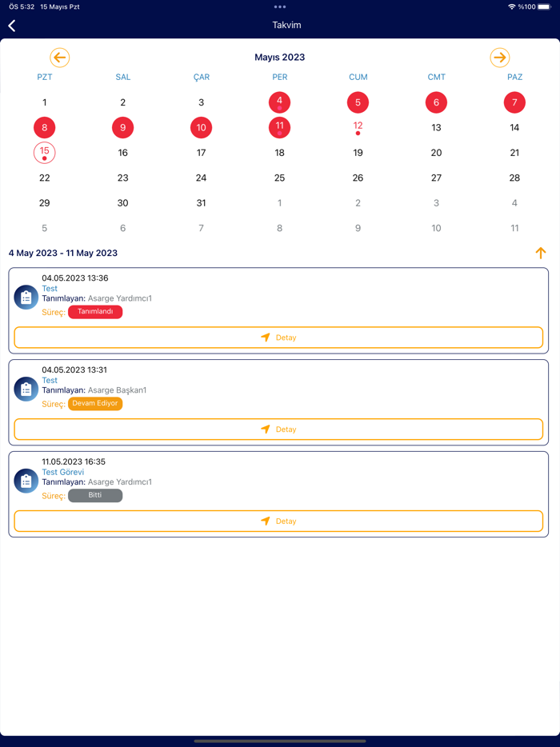Go to previous month with left arrow
560x747 pixels.
pyautogui.click(x=59, y=58)
